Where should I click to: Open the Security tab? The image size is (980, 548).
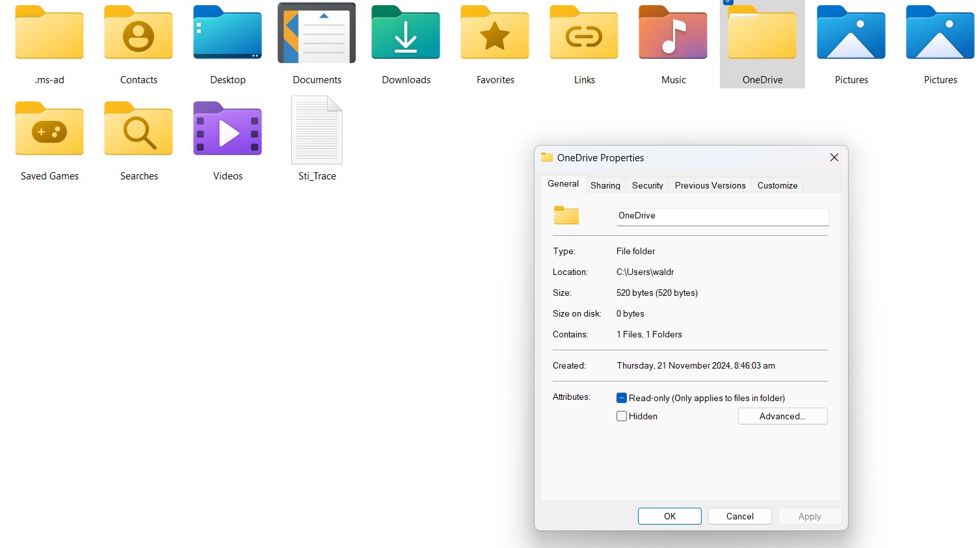tap(648, 185)
